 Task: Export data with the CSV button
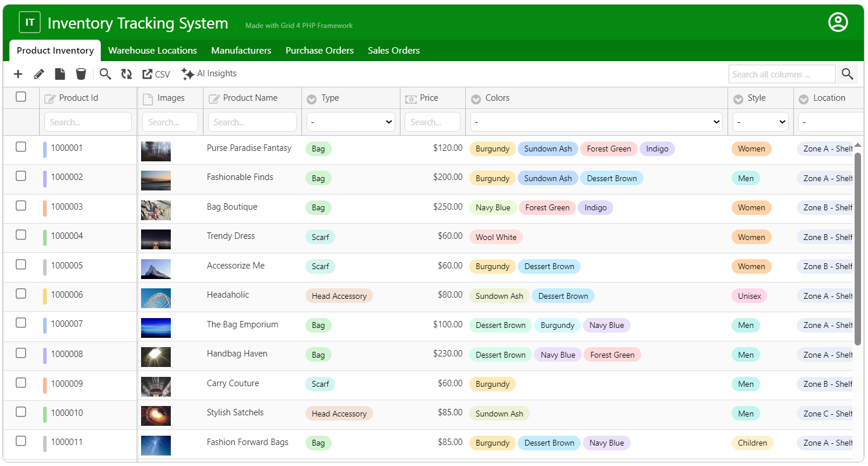[156, 74]
